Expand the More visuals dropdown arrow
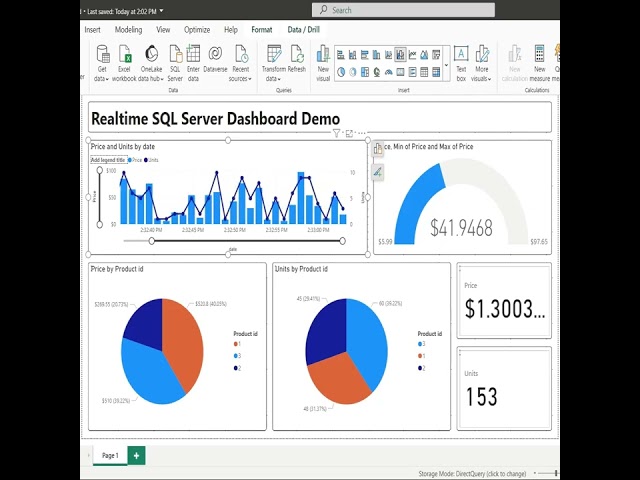The width and height of the screenshot is (640, 480). 489,79
